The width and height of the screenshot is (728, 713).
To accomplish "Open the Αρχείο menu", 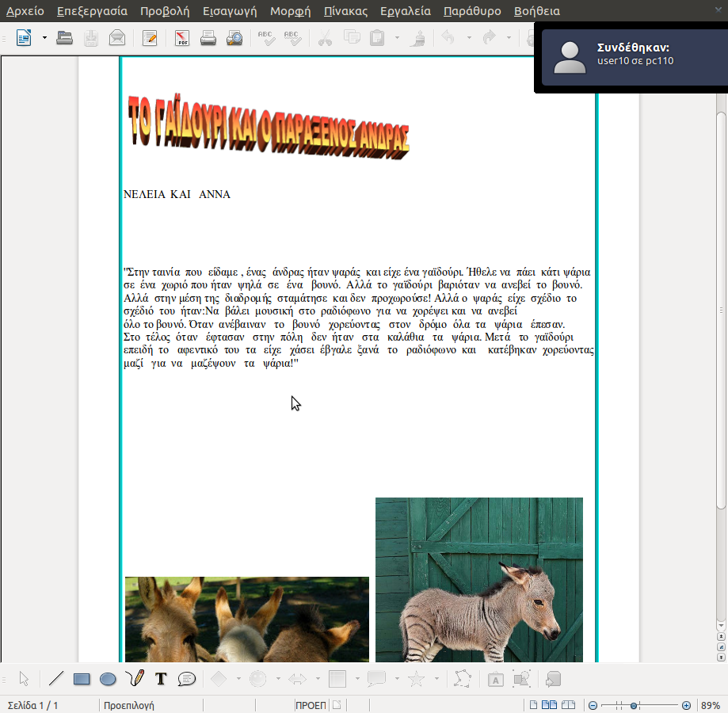I will [25, 11].
